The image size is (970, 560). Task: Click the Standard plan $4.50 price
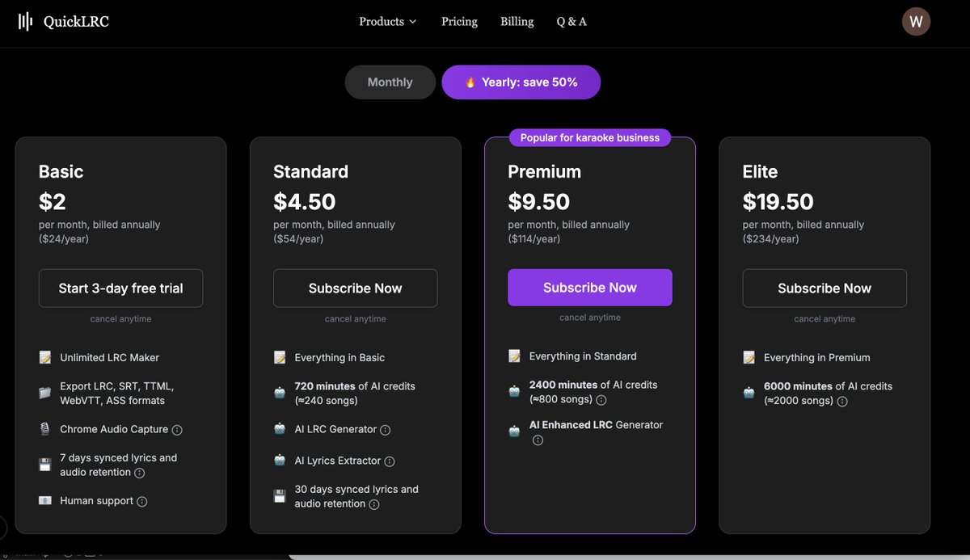305,201
